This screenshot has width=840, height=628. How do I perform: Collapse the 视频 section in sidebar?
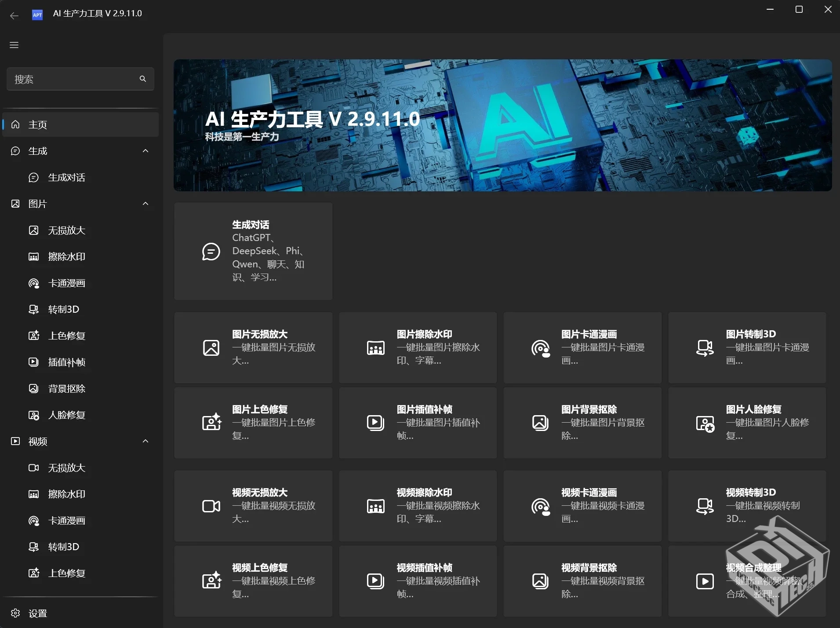tap(145, 441)
